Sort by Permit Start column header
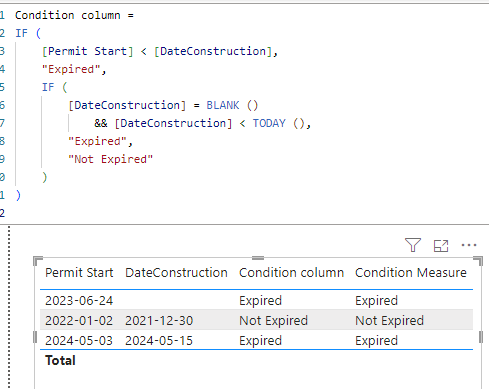 (79, 273)
